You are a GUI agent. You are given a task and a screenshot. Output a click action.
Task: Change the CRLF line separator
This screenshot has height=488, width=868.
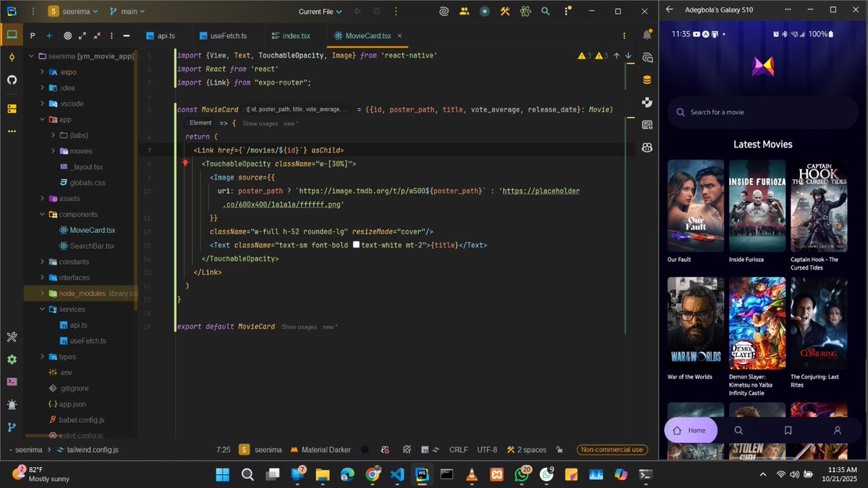click(x=459, y=450)
